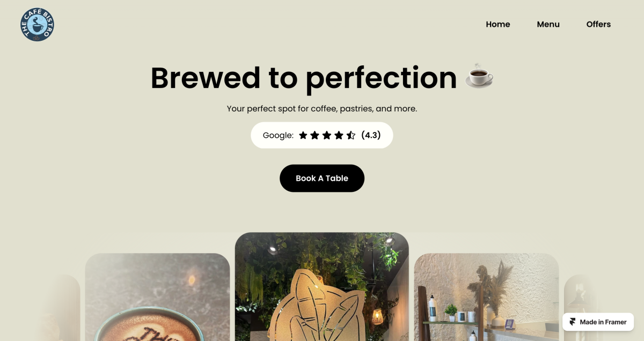Open the Menu nav link
Screen dimensions: 644x341
pyautogui.click(x=548, y=24)
